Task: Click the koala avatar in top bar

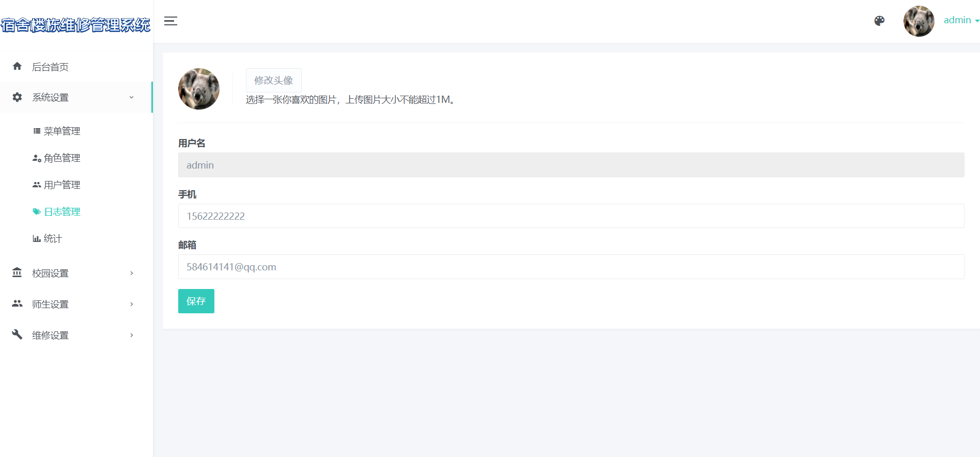Action: (919, 21)
